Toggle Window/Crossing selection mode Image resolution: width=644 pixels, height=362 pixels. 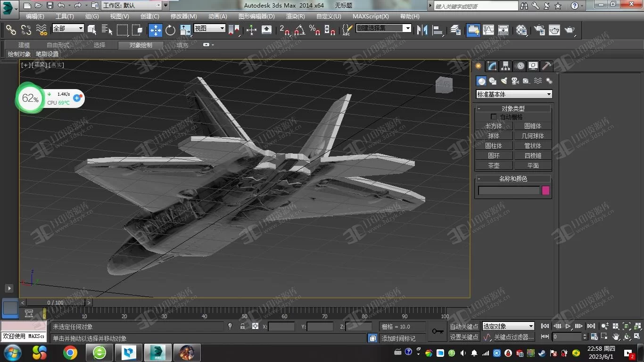coord(138,30)
